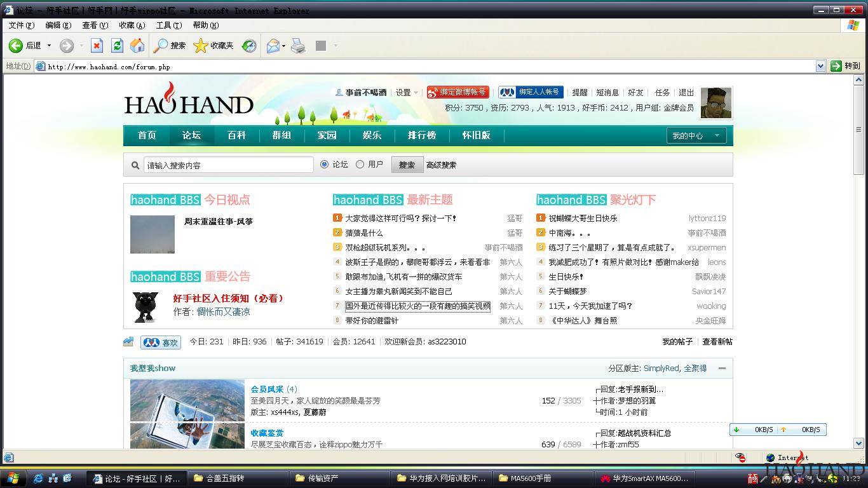Image resolution: width=868 pixels, height=488 pixels.
Task: Open the 群组 nav tab
Action: [281, 135]
